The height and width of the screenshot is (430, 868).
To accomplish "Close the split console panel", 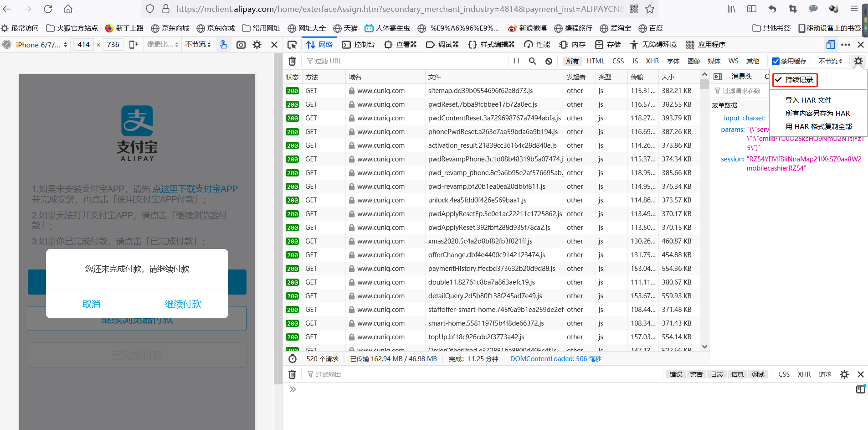I will [x=861, y=374].
